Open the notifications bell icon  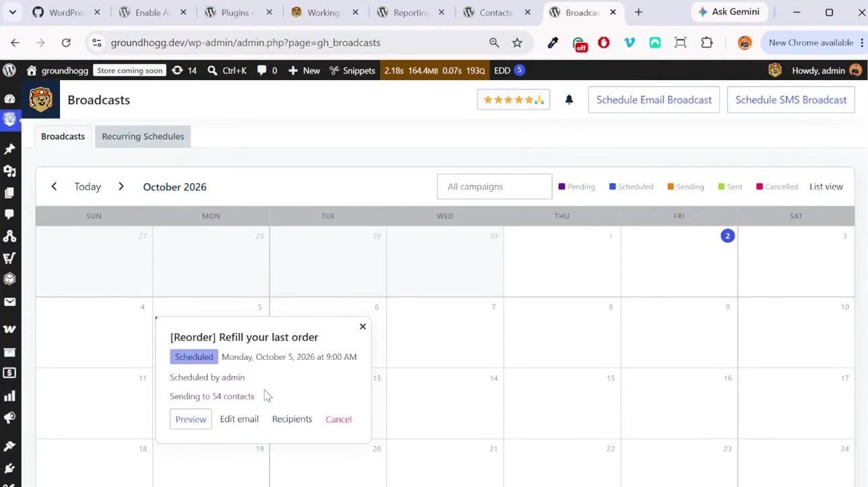click(x=569, y=100)
